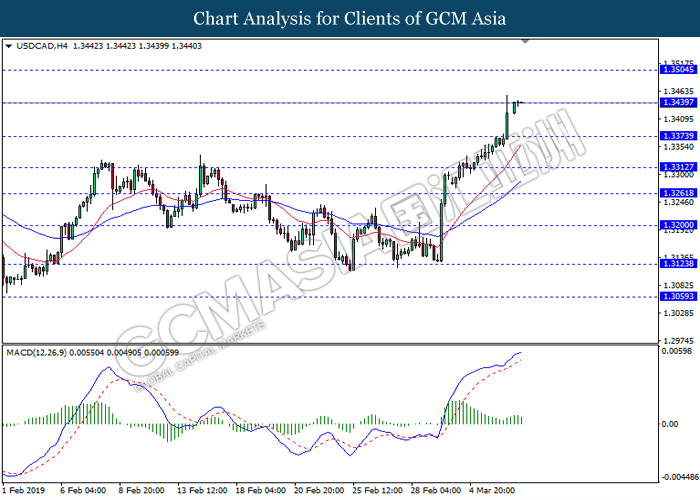Click the 1.31238 price level label
This screenshot has width=700, height=500.
678,263
